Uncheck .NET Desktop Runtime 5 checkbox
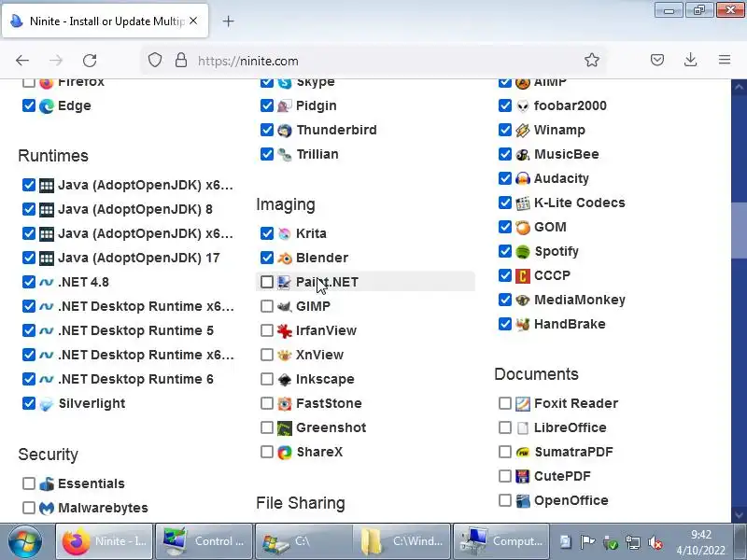Screen dimensions: 747x560 (29, 330)
